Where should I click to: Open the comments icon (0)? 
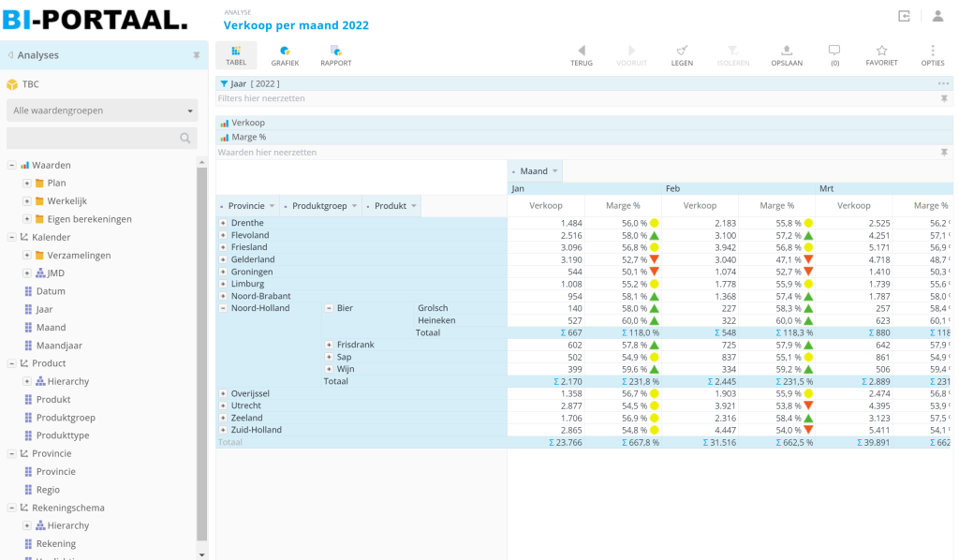tap(834, 55)
